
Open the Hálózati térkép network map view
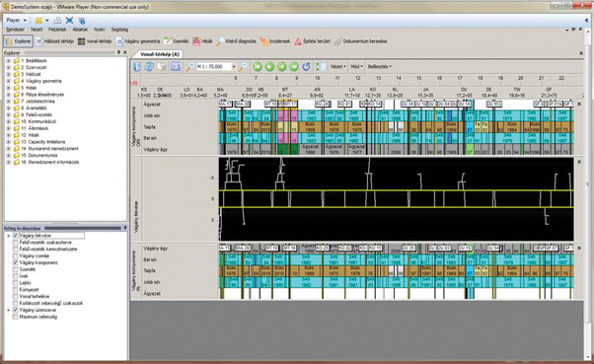pos(54,41)
